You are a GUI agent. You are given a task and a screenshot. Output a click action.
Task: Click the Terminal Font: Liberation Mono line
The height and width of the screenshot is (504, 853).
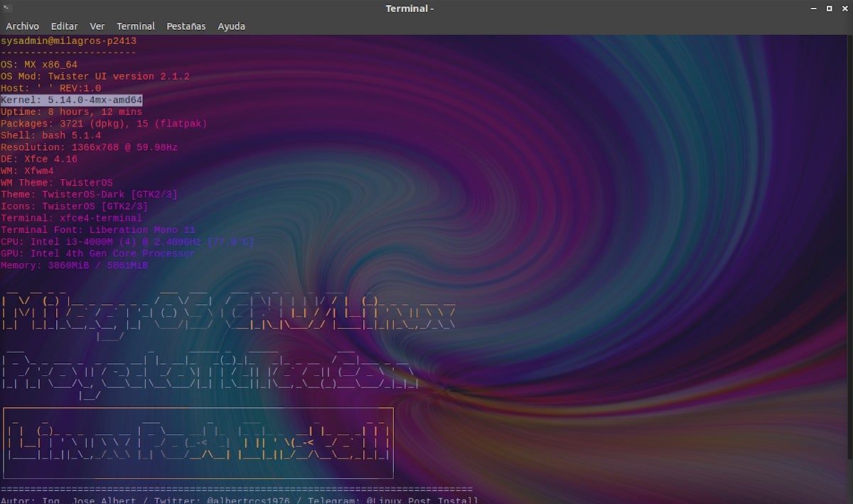coord(98,230)
